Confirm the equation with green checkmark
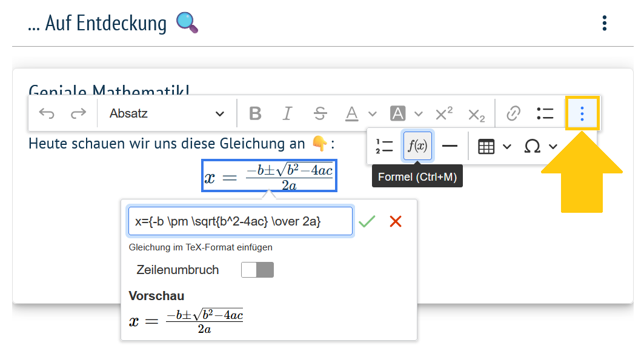 coord(367,221)
